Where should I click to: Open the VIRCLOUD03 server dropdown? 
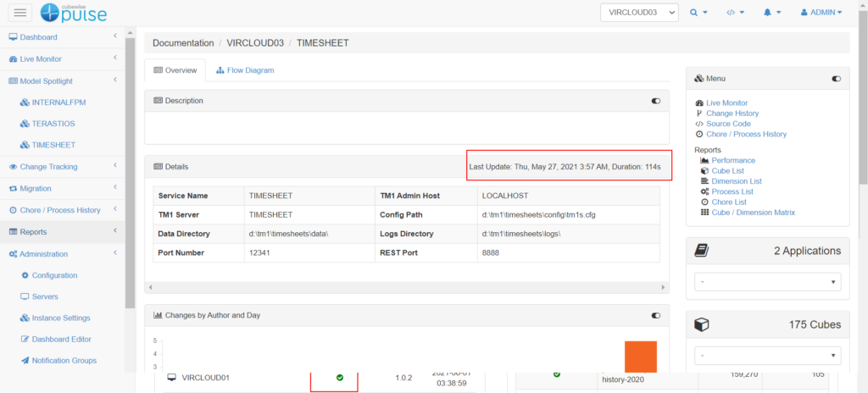[638, 13]
